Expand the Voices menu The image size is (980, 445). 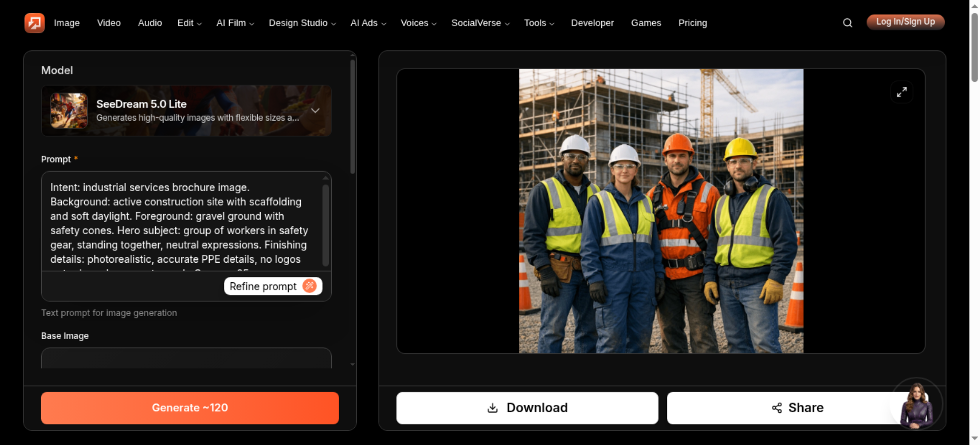click(418, 23)
